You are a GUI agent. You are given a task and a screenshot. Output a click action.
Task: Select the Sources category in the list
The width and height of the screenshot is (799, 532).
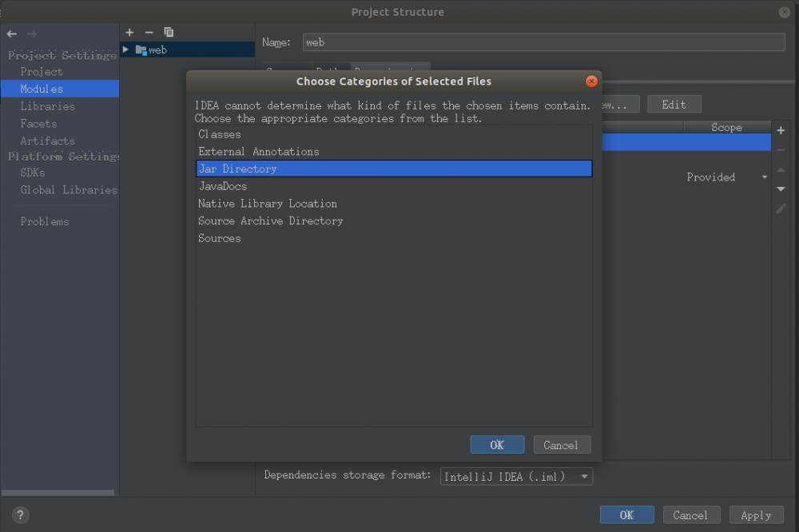(x=219, y=238)
